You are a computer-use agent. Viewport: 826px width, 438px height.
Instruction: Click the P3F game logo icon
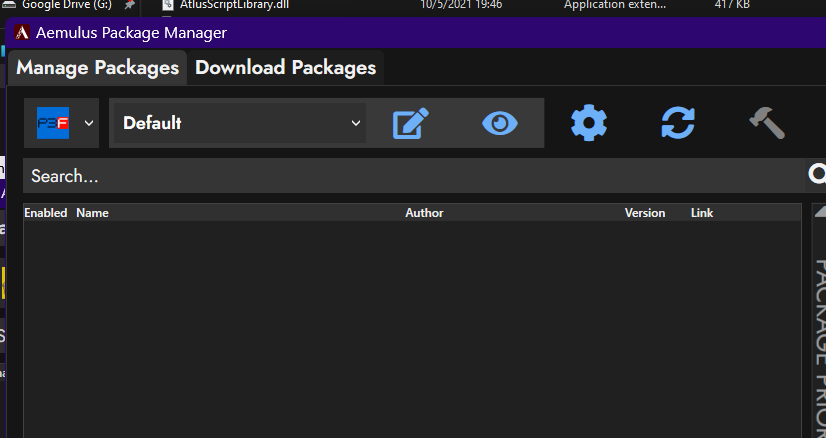coord(53,123)
